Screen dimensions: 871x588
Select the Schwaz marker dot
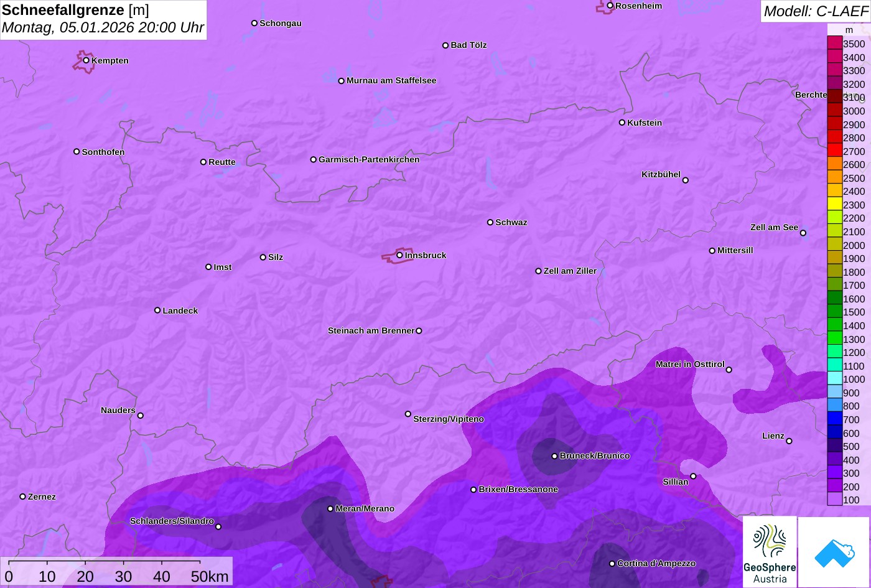click(490, 222)
